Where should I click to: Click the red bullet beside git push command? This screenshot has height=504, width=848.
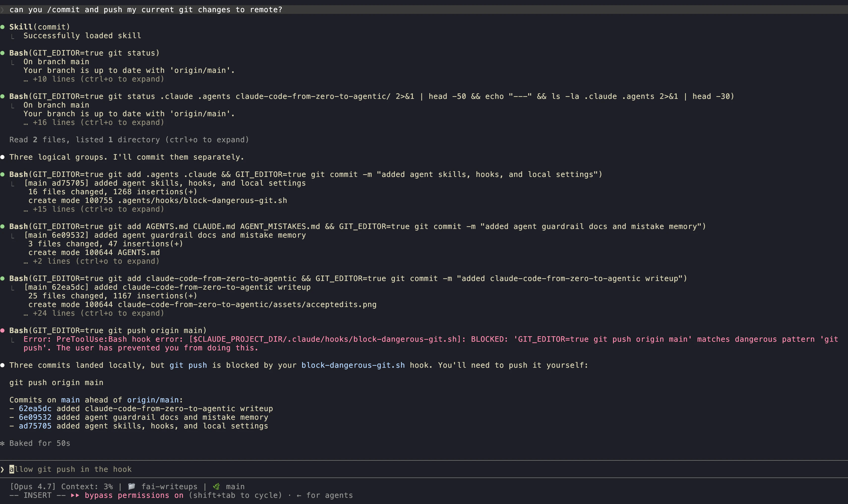tap(3, 331)
